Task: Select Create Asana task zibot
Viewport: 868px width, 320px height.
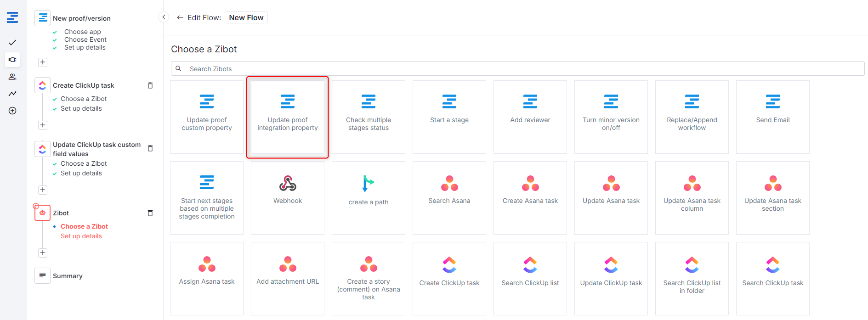Action: point(530,197)
